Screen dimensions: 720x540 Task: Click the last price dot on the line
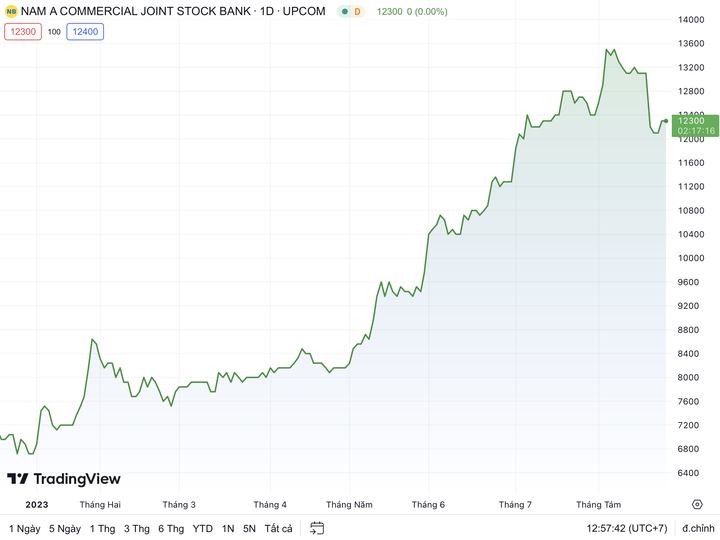click(665, 121)
